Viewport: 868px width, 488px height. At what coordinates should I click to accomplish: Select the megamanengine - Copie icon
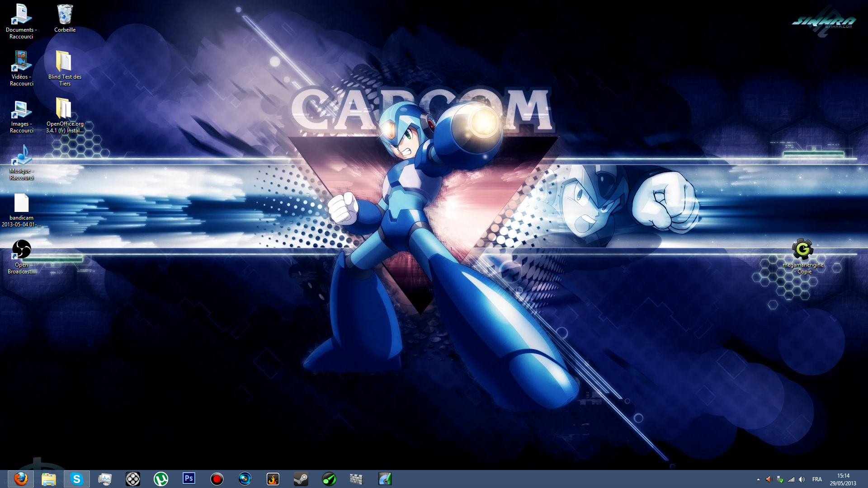802,256
